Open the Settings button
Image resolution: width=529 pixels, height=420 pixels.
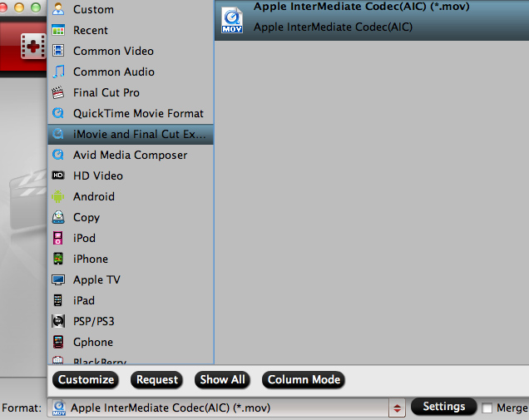click(443, 407)
